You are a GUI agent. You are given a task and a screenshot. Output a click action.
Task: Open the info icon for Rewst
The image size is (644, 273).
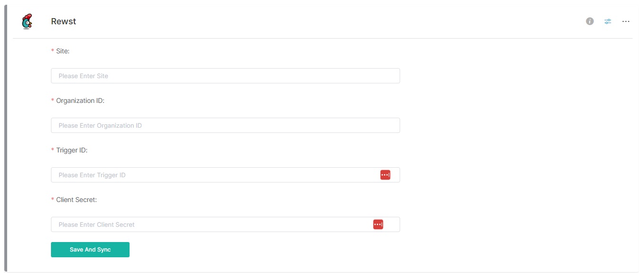590,21
